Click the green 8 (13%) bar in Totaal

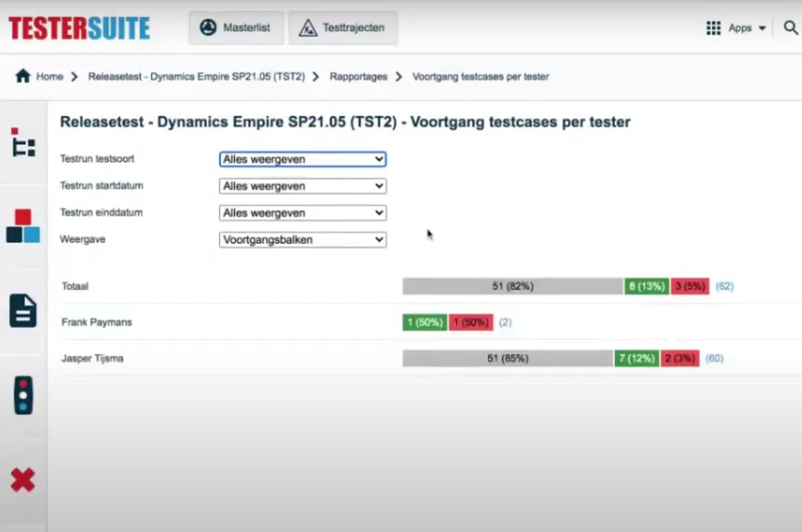[x=647, y=286]
